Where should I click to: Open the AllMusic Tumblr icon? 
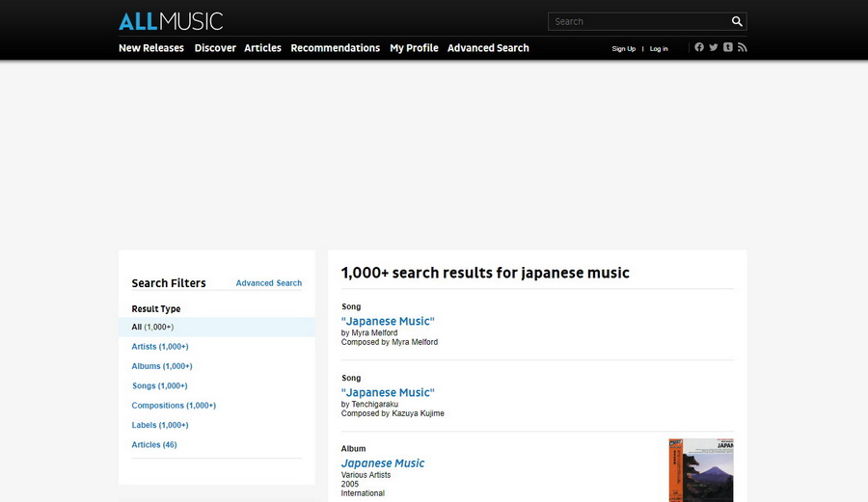(728, 47)
